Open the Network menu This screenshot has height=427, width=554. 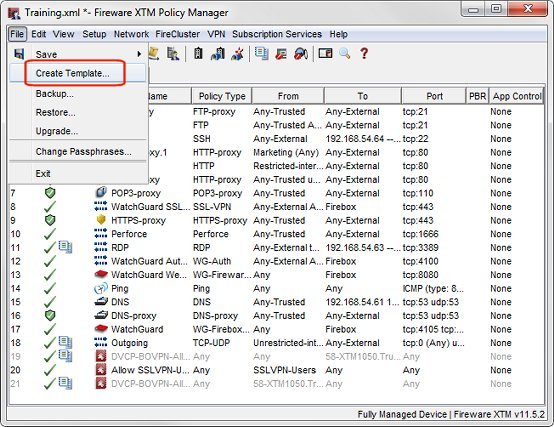(131, 34)
